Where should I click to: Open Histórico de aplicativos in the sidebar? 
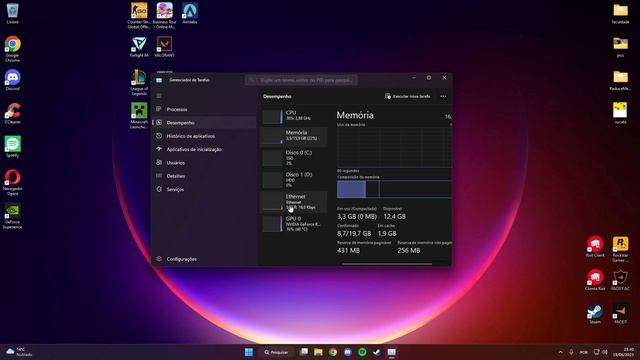click(x=204, y=136)
